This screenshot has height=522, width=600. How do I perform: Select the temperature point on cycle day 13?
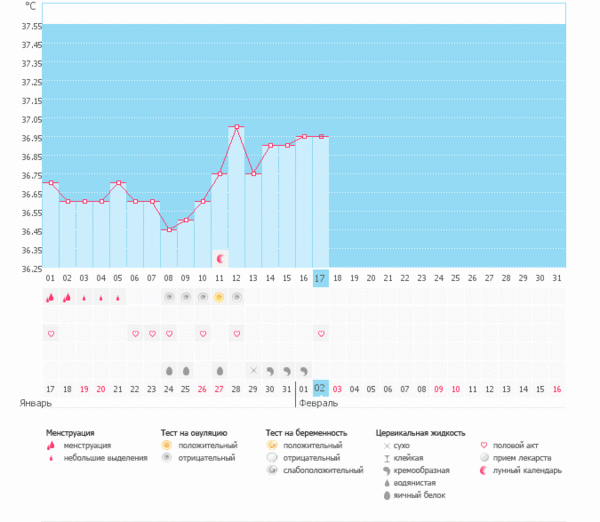[x=253, y=174]
